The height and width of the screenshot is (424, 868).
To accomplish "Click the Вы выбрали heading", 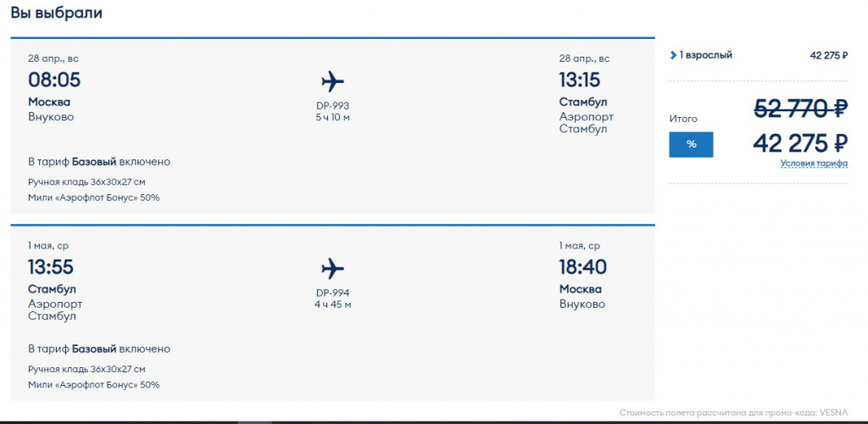I will coord(58,14).
